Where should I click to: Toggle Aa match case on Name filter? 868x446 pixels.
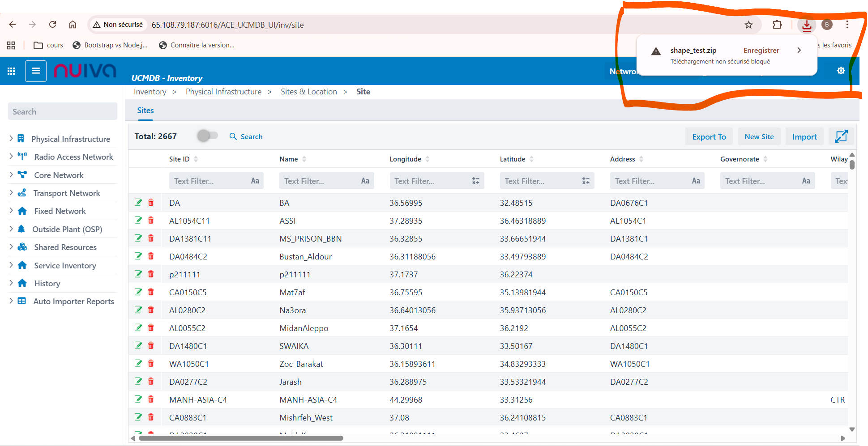pos(365,181)
